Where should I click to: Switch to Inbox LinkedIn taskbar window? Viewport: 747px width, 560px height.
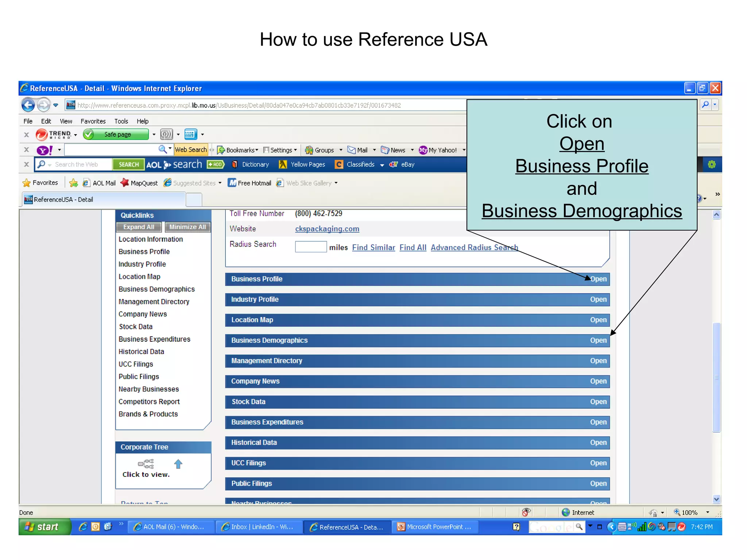pyautogui.click(x=259, y=527)
